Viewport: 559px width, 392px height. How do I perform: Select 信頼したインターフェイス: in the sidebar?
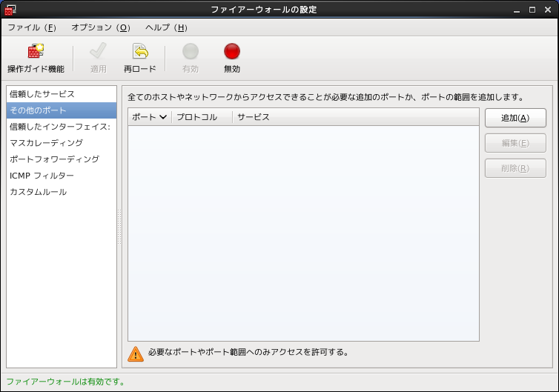[x=62, y=127]
